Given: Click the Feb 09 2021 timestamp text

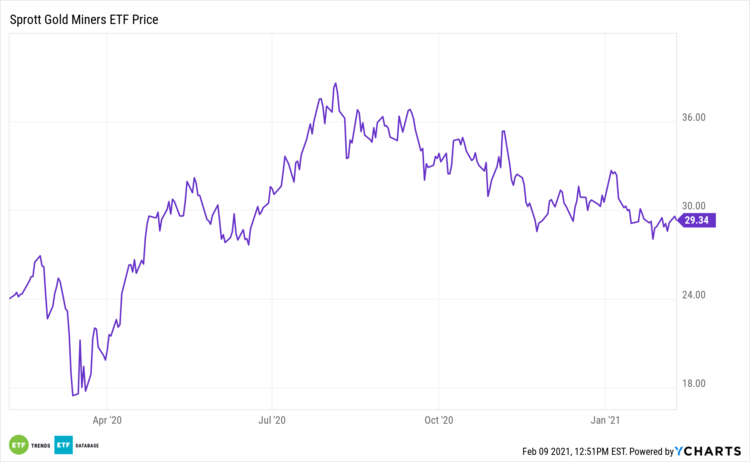Looking at the screenshot, I should coord(571,451).
